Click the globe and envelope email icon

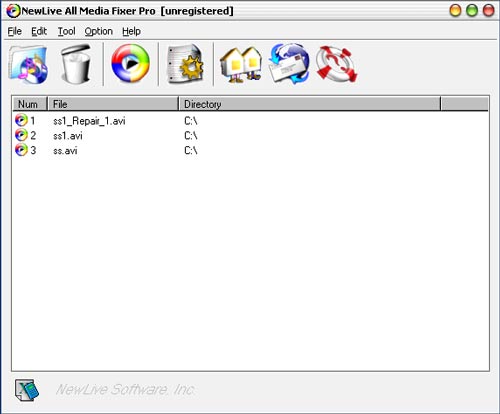pos(289,63)
